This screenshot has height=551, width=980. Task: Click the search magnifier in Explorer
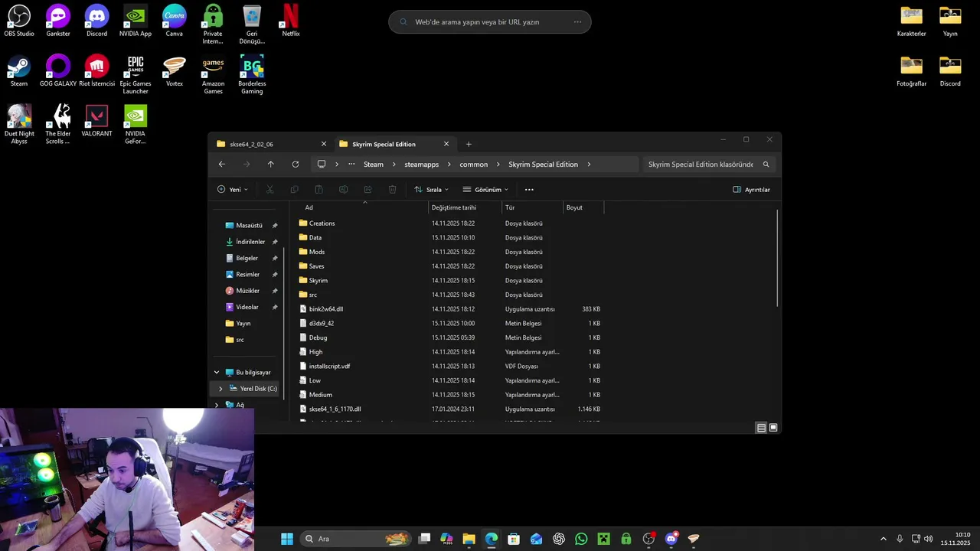click(x=766, y=165)
